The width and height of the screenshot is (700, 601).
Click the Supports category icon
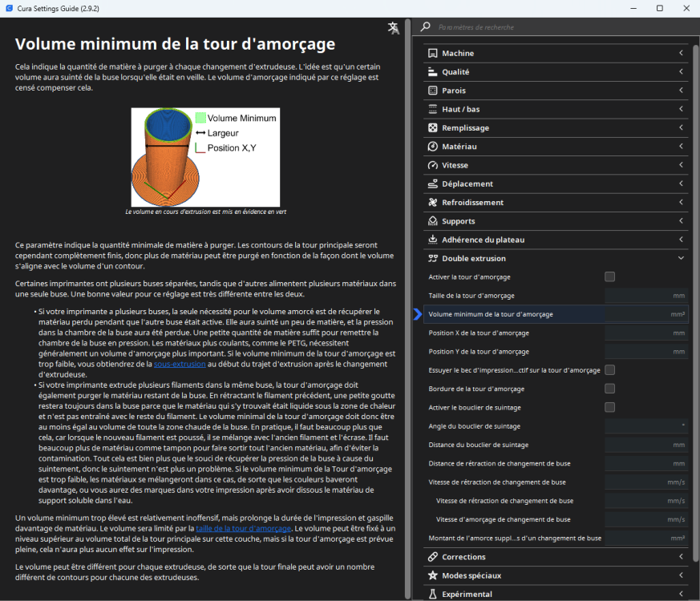tap(433, 221)
